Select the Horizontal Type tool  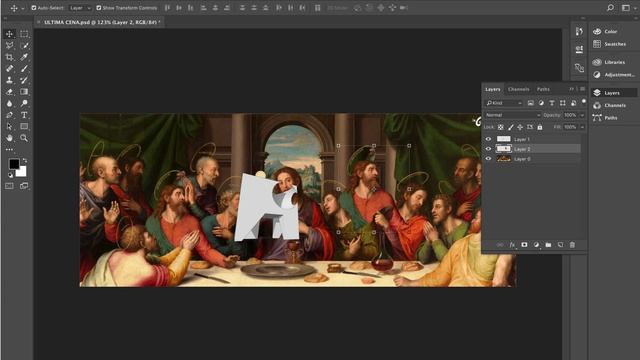click(24, 115)
